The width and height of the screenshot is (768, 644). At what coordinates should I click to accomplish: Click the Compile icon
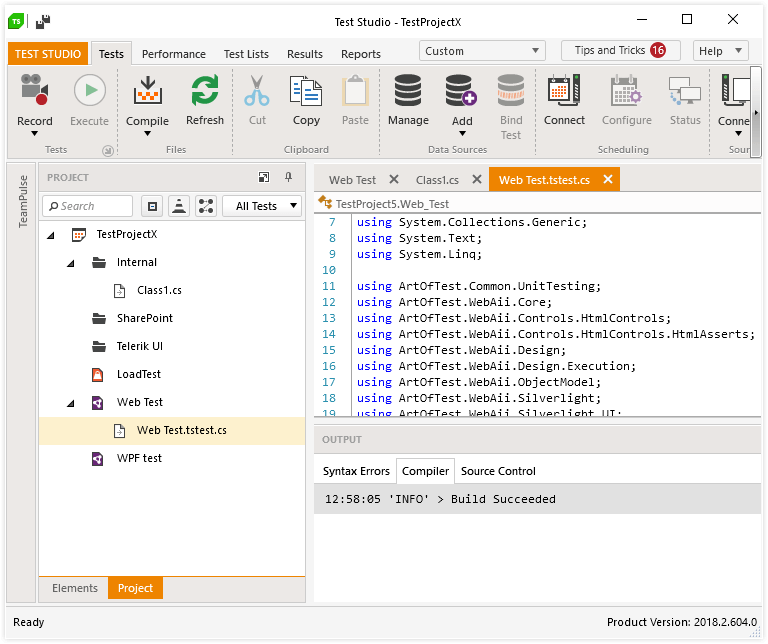coord(147,90)
